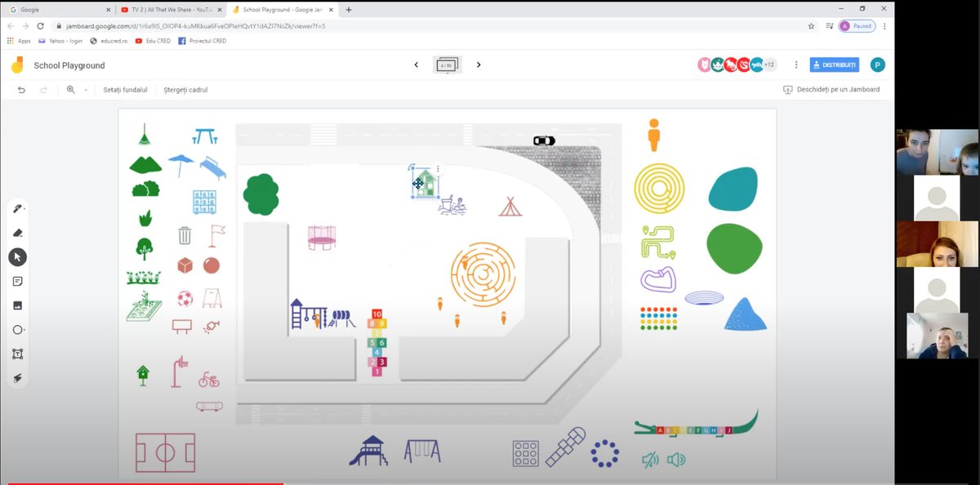980x485 pixels.
Task: Select the School Playground Jamboard tab
Action: pos(283,10)
